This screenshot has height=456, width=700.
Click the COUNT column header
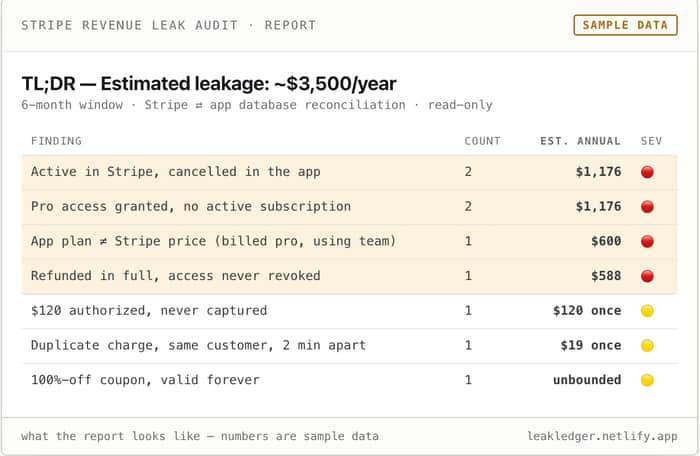point(482,141)
